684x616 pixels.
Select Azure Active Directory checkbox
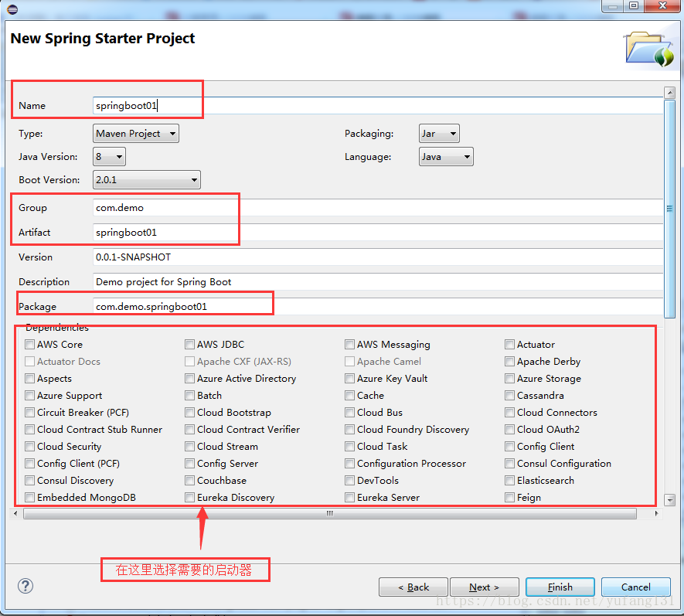click(190, 378)
